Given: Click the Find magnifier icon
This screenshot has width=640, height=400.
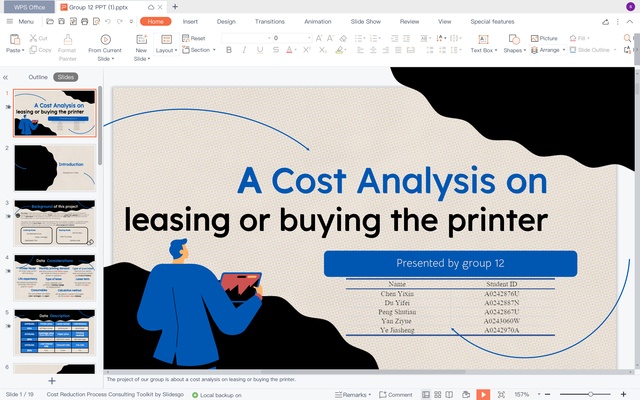Looking at the screenshot, I should [x=627, y=38].
